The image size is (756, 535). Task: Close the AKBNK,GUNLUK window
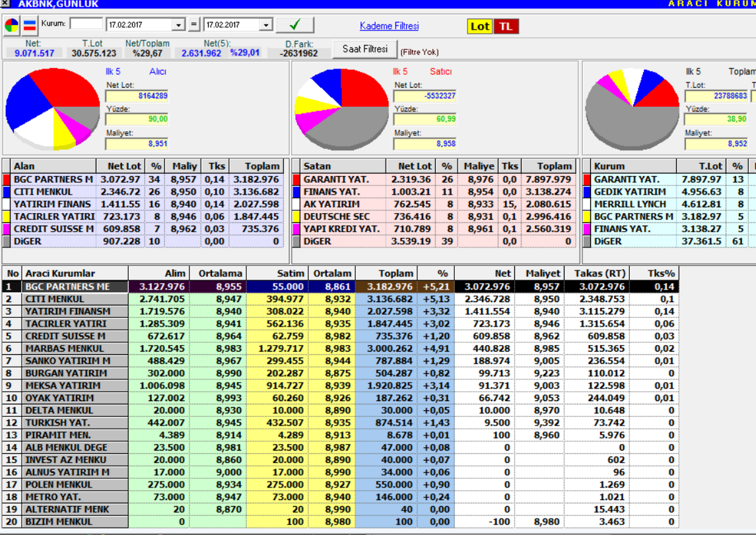pos(5,3)
